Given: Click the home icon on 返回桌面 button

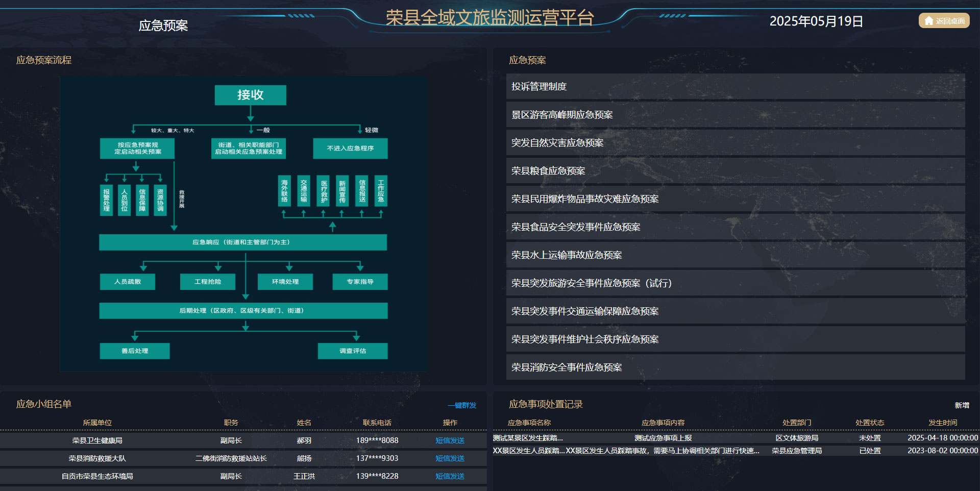Looking at the screenshot, I should [928, 21].
